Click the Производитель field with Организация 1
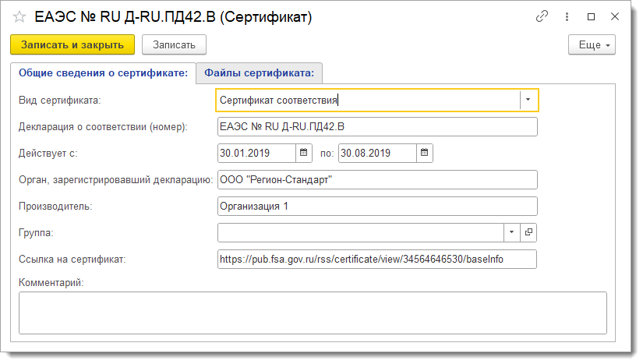 [377, 207]
